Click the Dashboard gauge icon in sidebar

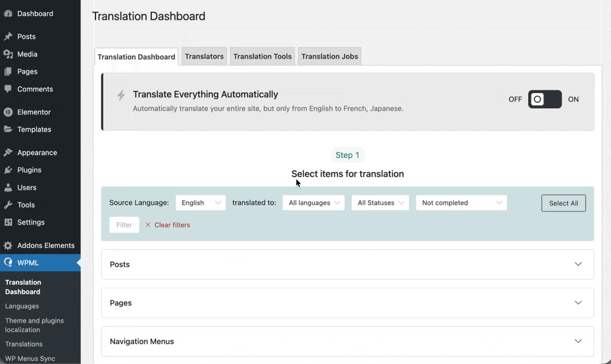point(8,13)
